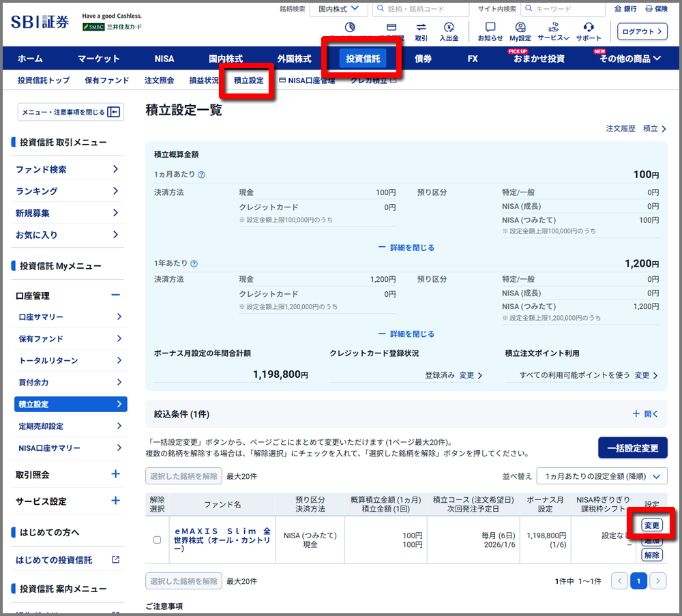The height and width of the screenshot is (616, 682).
Task: Click the 保険 insurance icon link
Action: (656, 9)
